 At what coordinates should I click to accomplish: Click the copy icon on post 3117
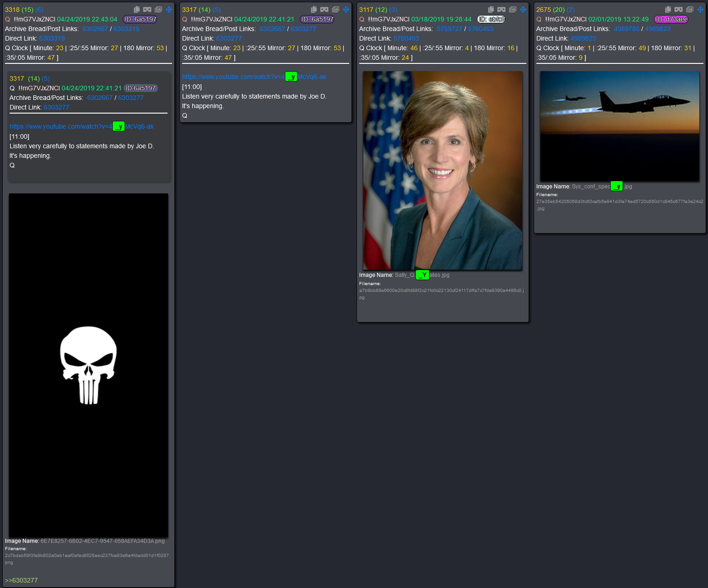(x=491, y=10)
